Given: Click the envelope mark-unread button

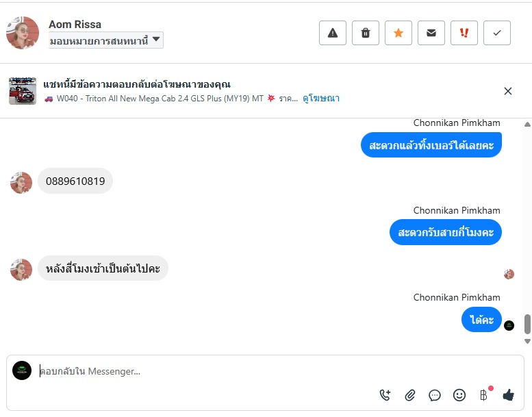Looking at the screenshot, I should [x=431, y=33].
